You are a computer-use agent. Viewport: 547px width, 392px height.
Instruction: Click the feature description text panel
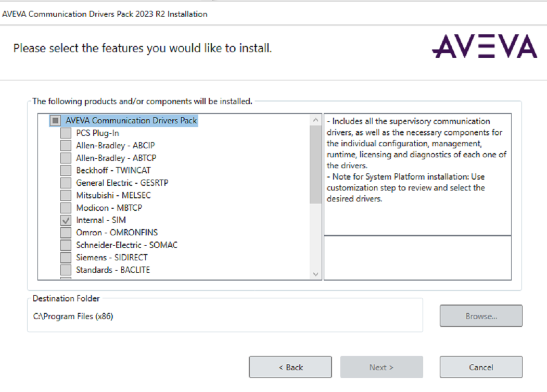417,174
